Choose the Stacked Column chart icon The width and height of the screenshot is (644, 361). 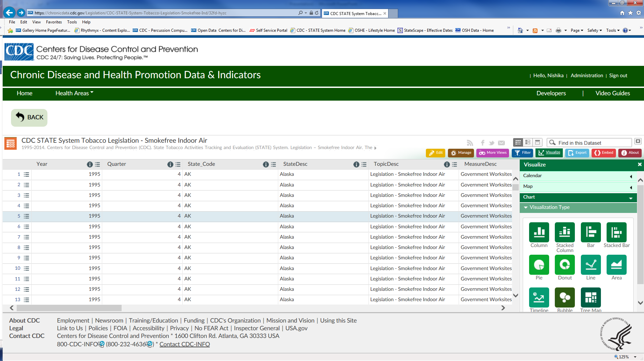(565, 232)
